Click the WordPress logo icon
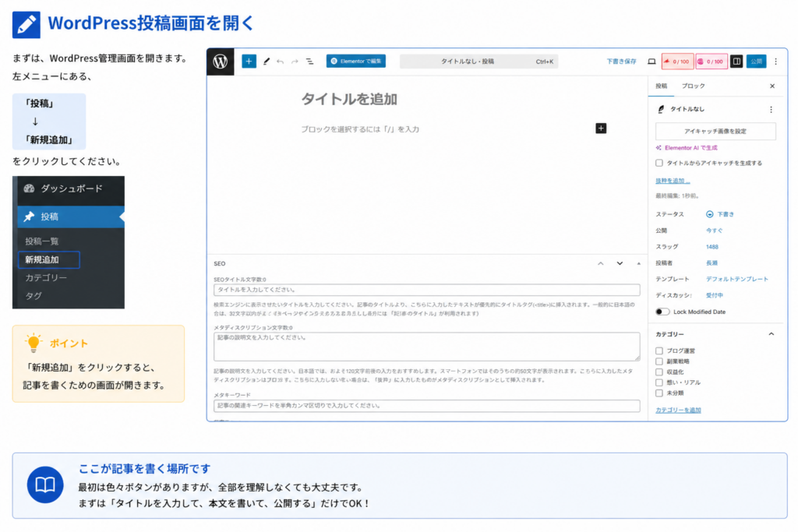This screenshot has width=798, height=532. pyautogui.click(x=221, y=62)
